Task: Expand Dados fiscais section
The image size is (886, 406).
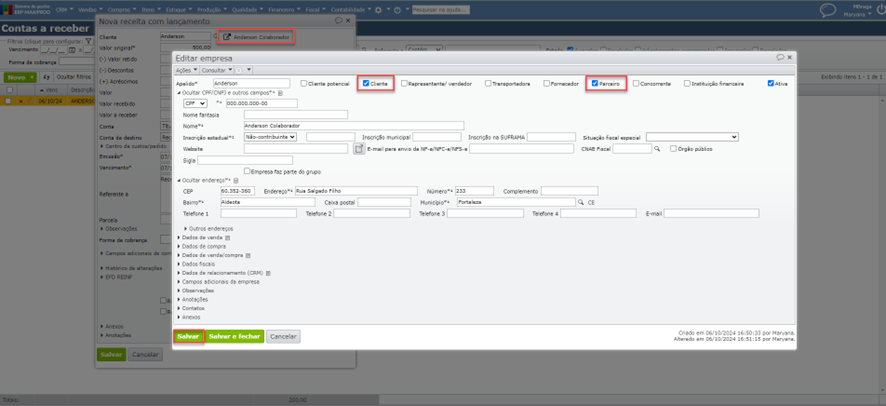Action: pyautogui.click(x=196, y=264)
